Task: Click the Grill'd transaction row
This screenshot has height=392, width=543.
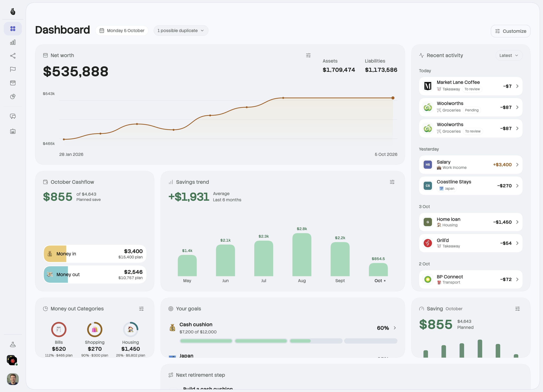Action: point(470,243)
